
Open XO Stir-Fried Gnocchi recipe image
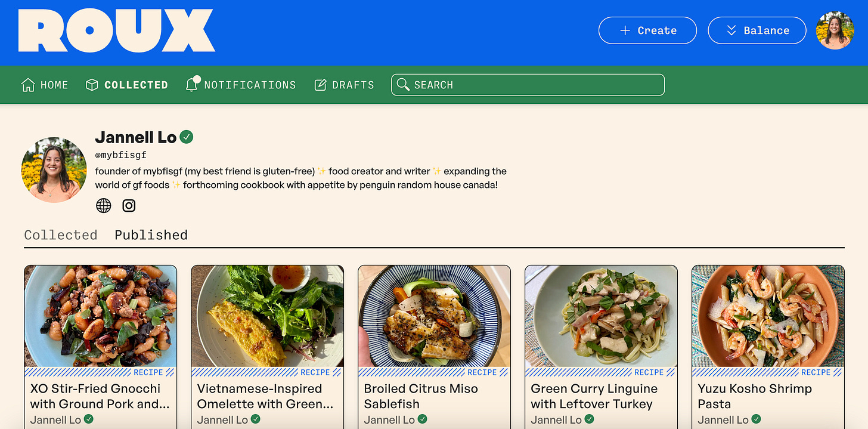tap(101, 316)
